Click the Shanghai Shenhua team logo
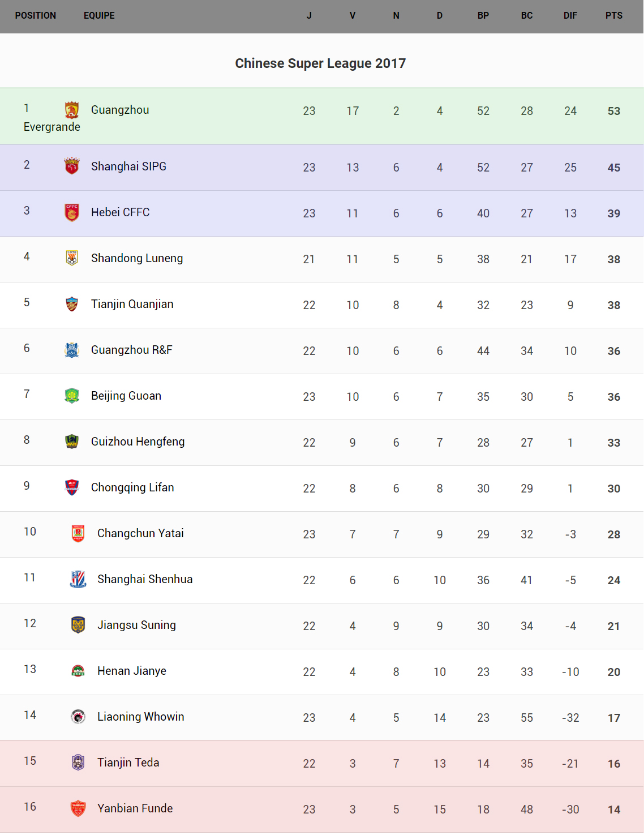 point(78,579)
